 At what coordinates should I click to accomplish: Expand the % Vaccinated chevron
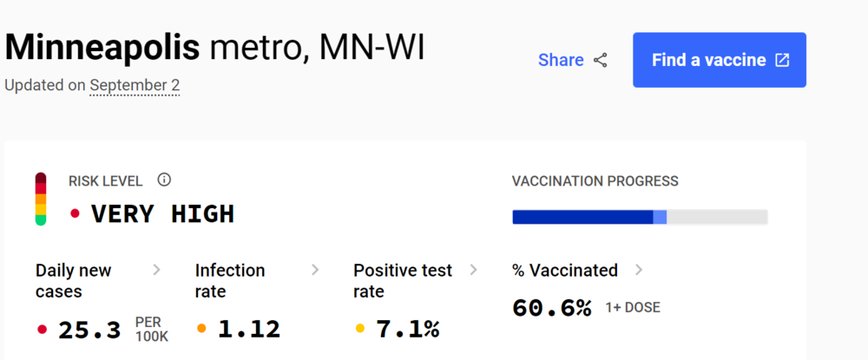click(x=639, y=270)
